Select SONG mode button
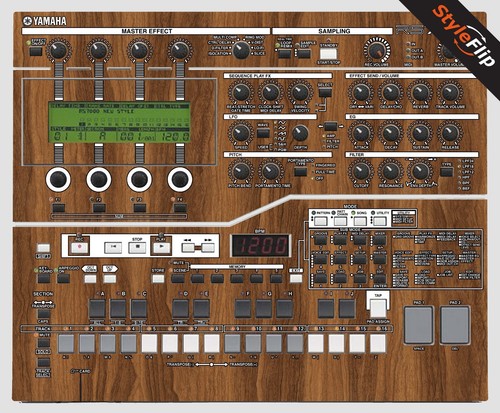Viewport: 500px width, 413px height. tap(360, 221)
